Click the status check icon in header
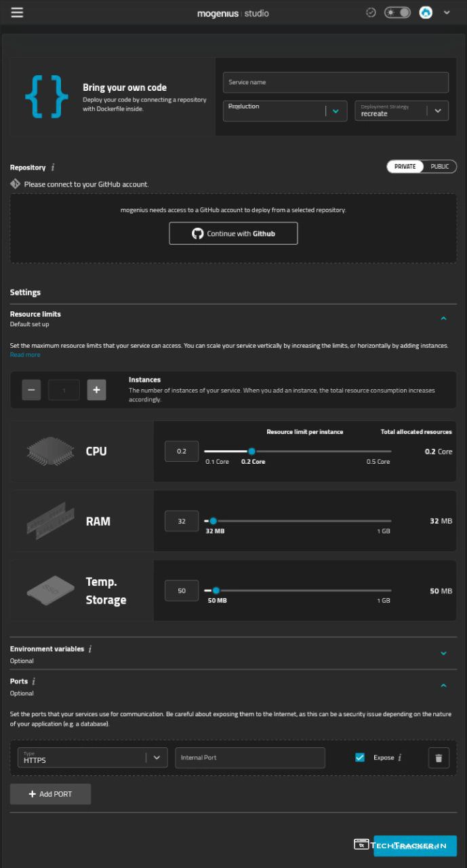The height and width of the screenshot is (868, 467). [371, 12]
